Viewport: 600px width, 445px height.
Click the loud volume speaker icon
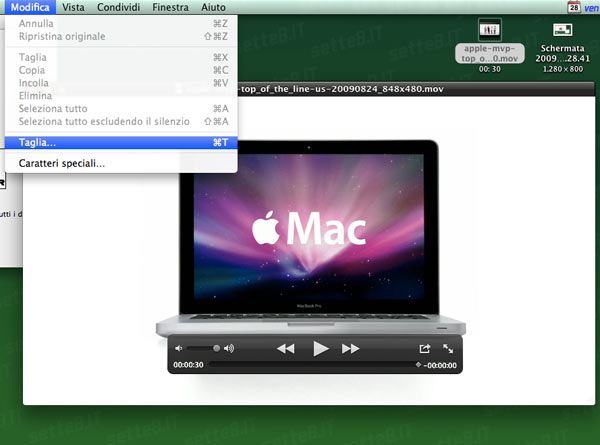(229, 348)
